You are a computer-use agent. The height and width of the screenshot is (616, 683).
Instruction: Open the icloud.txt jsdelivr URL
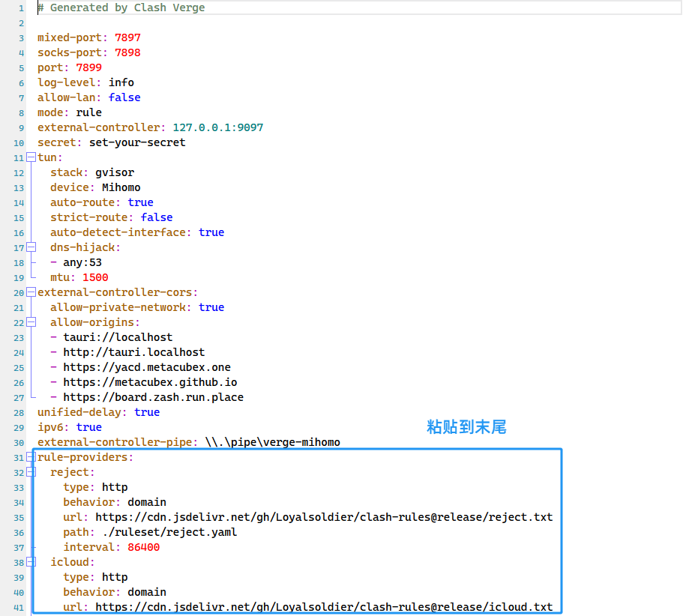tap(324, 607)
